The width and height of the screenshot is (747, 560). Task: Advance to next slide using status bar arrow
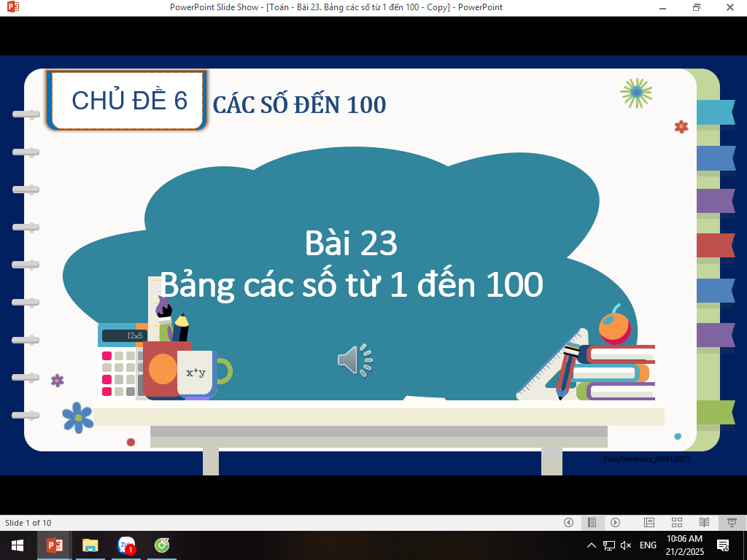(615, 523)
